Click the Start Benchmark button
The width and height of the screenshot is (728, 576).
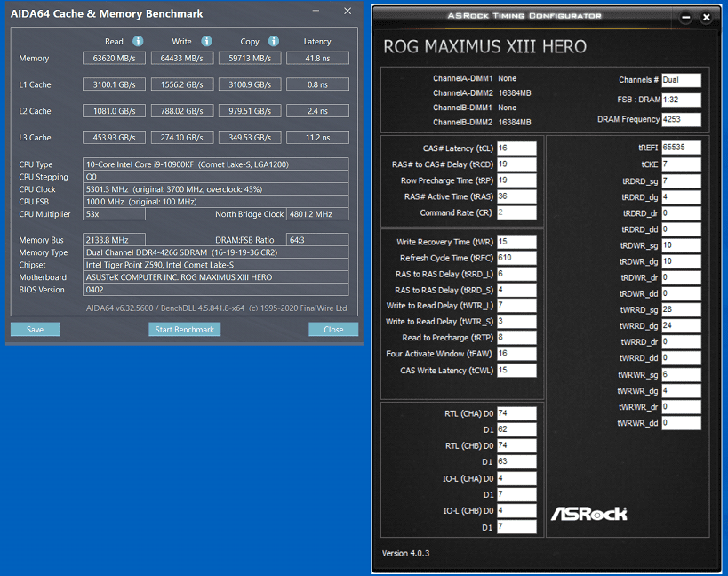coord(184,329)
